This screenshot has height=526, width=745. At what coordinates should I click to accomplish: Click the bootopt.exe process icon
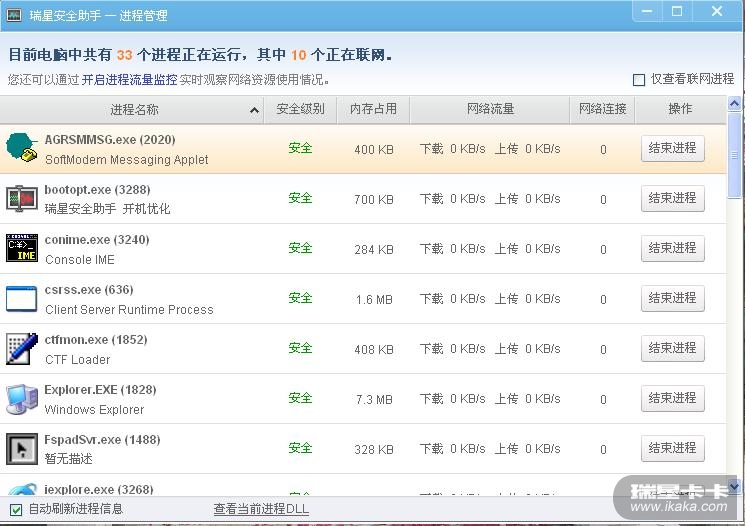21,198
